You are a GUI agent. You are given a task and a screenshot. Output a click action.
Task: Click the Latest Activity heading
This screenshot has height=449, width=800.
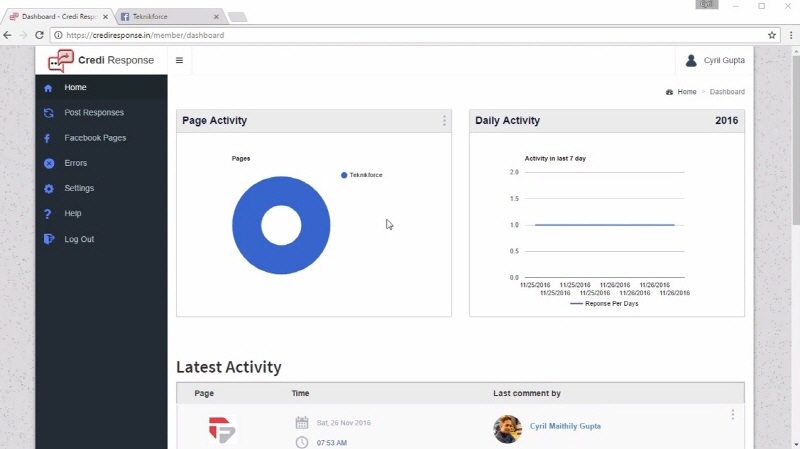point(229,367)
